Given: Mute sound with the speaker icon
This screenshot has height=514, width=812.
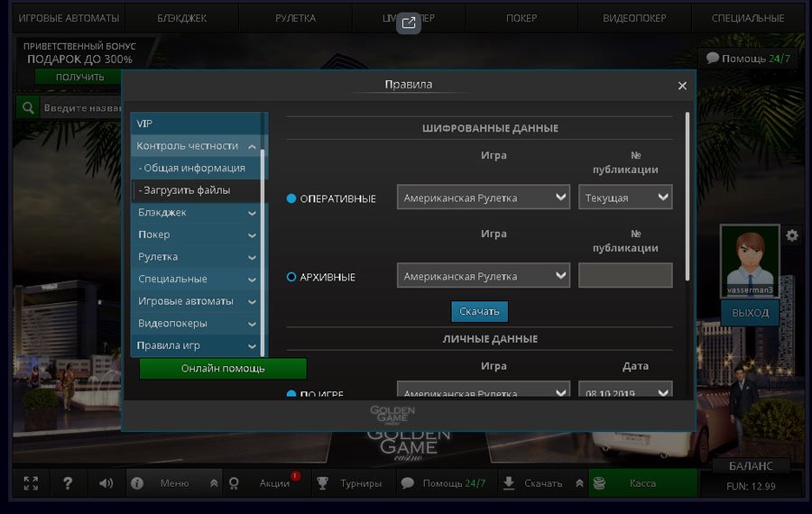Looking at the screenshot, I should (x=106, y=483).
